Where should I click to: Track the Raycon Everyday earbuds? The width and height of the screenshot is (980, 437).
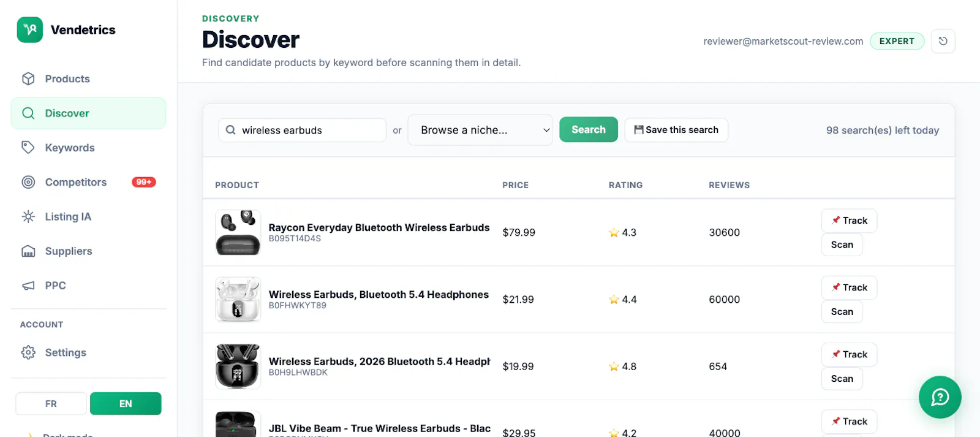tap(849, 221)
